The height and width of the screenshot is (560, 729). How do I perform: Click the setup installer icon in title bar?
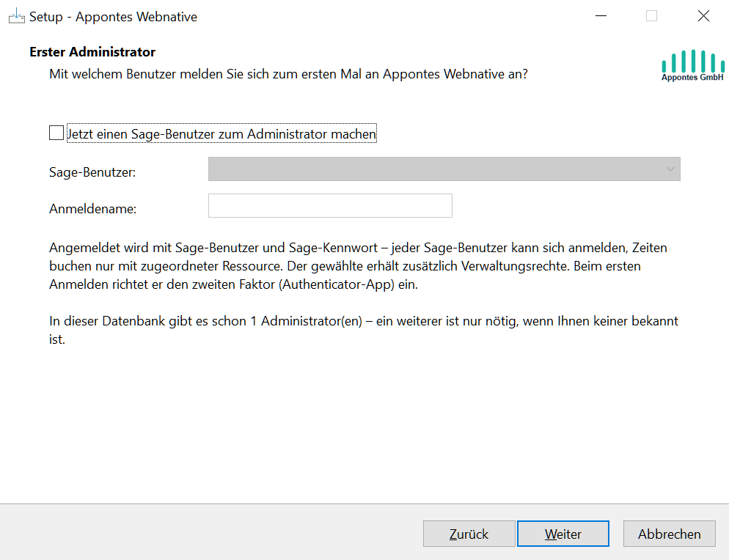pyautogui.click(x=17, y=16)
